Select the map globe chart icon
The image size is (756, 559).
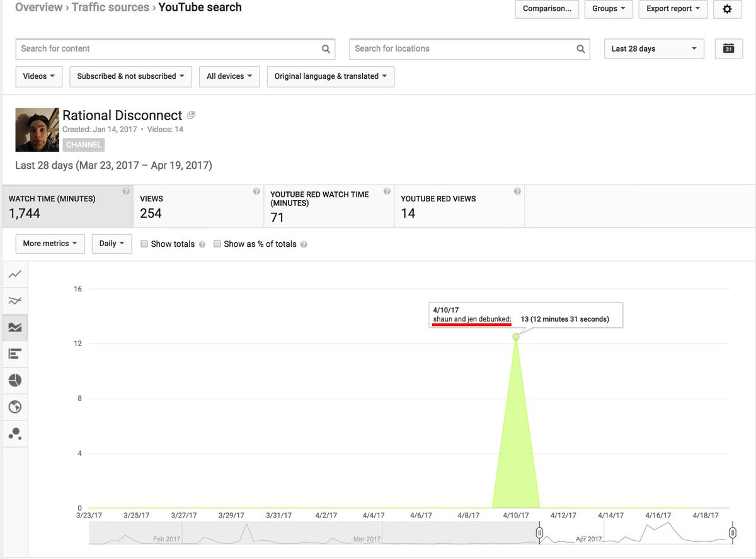click(x=14, y=407)
